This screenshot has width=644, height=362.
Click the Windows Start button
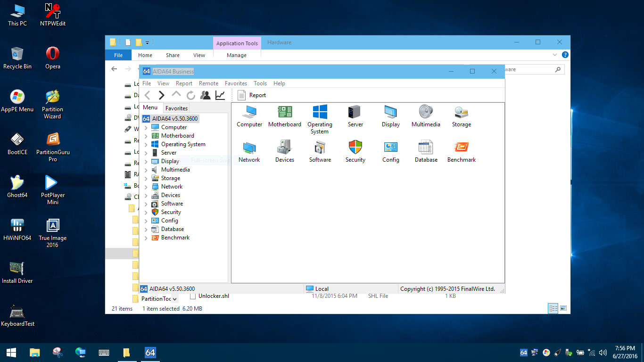click(x=11, y=353)
